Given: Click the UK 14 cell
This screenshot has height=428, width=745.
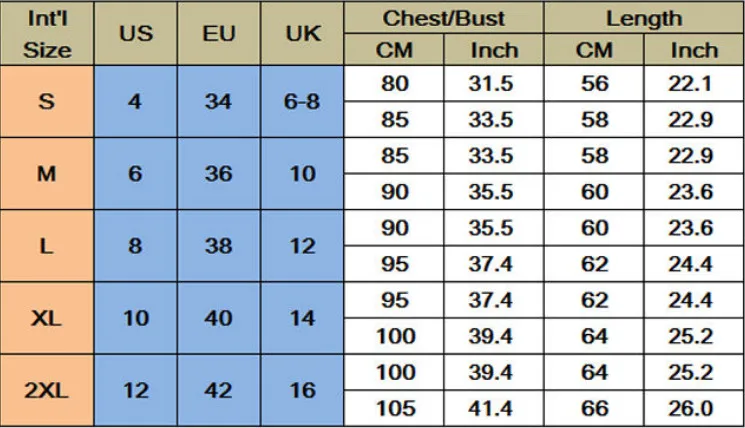Looking at the screenshot, I should pyautogui.click(x=302, y=318).
